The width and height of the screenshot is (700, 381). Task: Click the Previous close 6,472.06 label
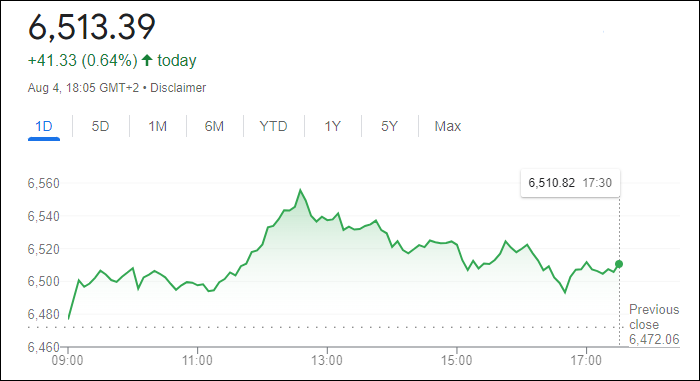pos(654,324)
